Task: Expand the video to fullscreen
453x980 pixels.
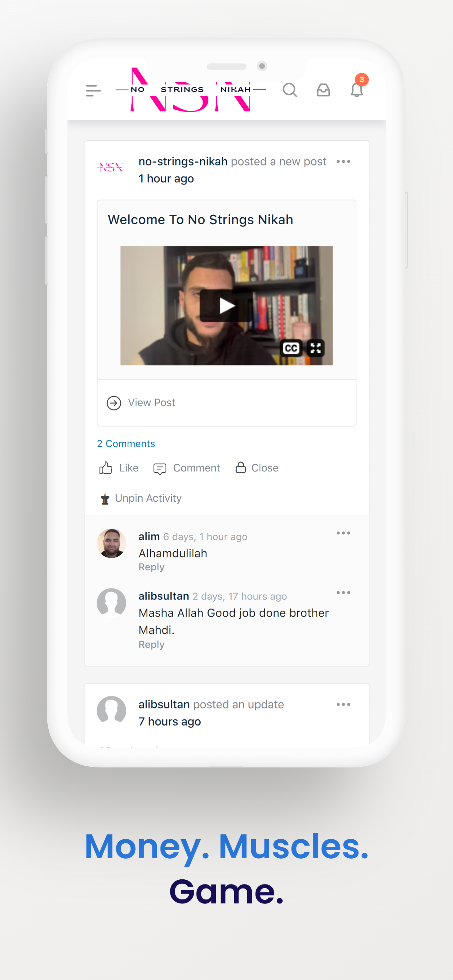Action: coord(315,348)
